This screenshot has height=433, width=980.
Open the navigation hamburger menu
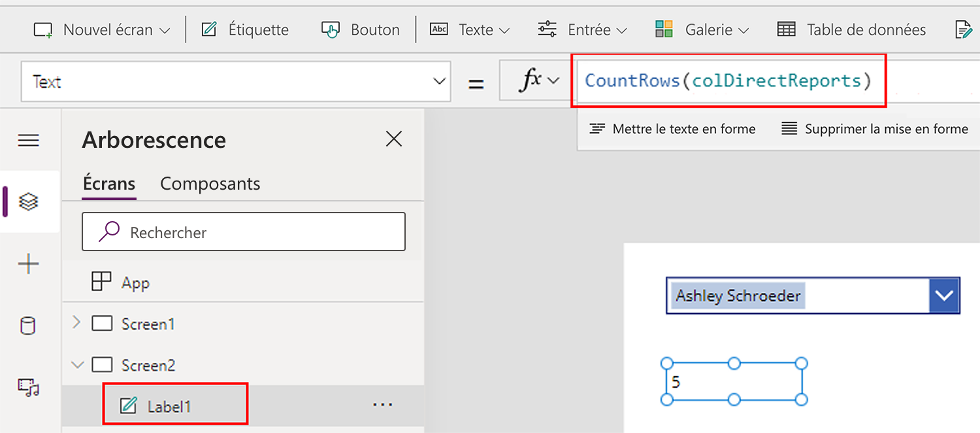(28, 140)
